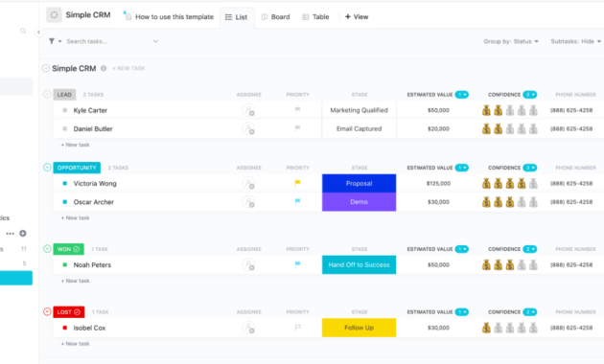The image size is (604, 364).
Task: Click the sidebar plus circle icon
Action: pyautogui.click(x=23, y=233)
